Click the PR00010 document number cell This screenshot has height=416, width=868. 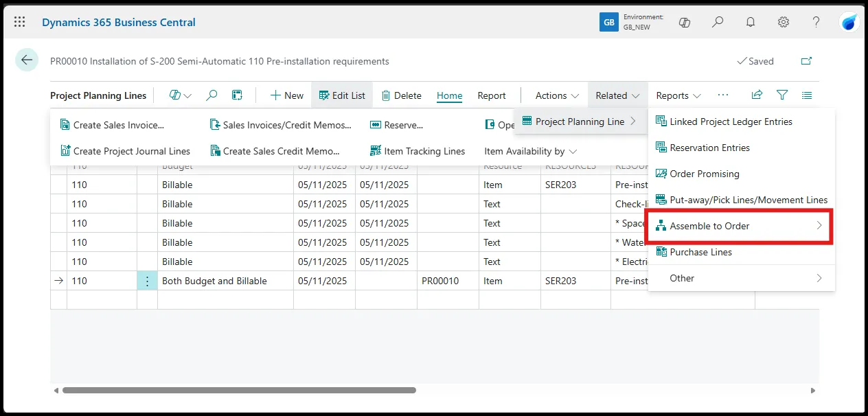[448, 281]
